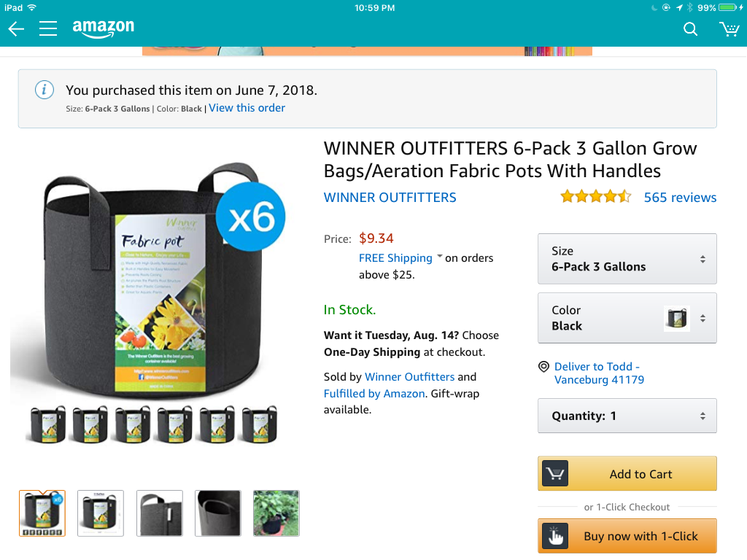Tap the Amazon logo
This screenshot has width=747, height=560.
pyautogui.click(x=104, y=28)
